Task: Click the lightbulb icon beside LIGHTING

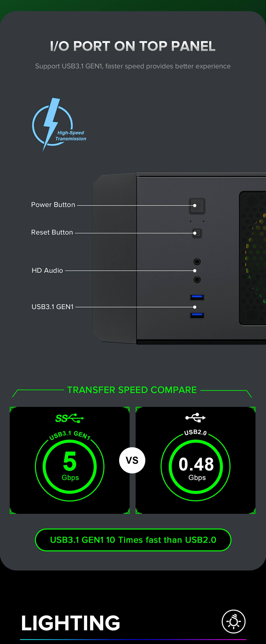Action: [x=233, y=622]
